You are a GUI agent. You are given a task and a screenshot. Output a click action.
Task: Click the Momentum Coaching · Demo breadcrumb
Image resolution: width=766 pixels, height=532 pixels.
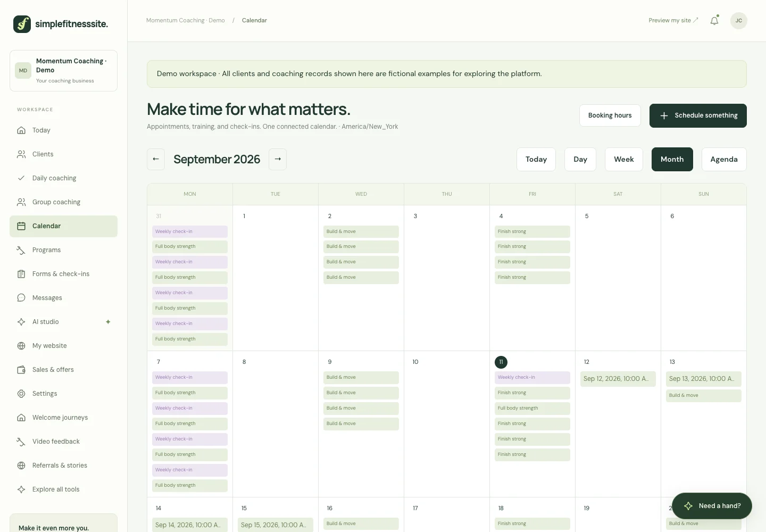tap(186, 21)
